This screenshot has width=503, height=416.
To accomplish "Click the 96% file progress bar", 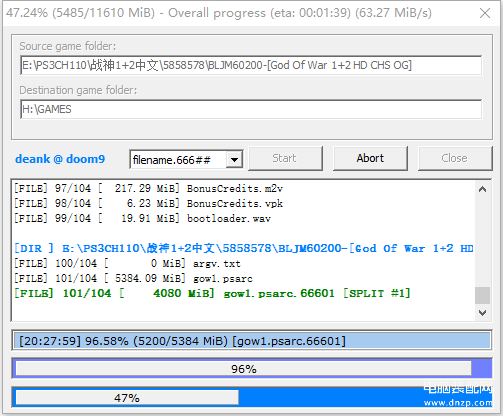I will [x=252, y=369].
